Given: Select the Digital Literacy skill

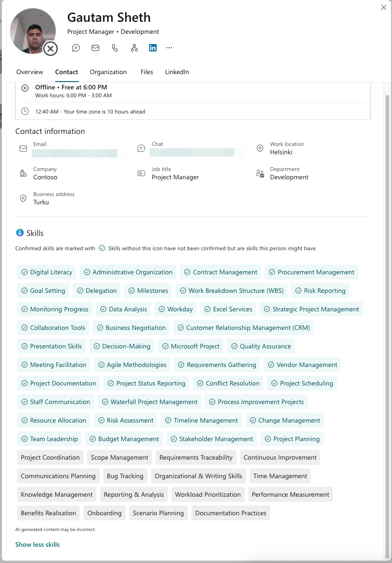Looking at the screenshot, I should (x=47, y=272).
